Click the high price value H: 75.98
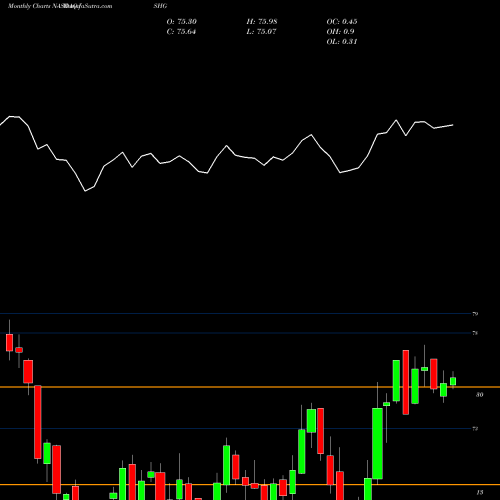Viewport: 500px width, 500px height. (262, 22)
